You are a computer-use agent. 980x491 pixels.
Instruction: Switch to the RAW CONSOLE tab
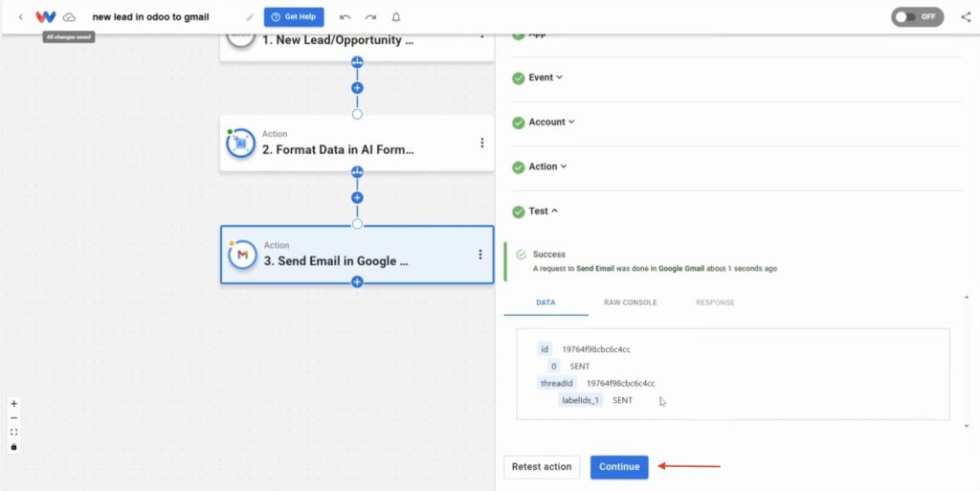tap(630, 302)
